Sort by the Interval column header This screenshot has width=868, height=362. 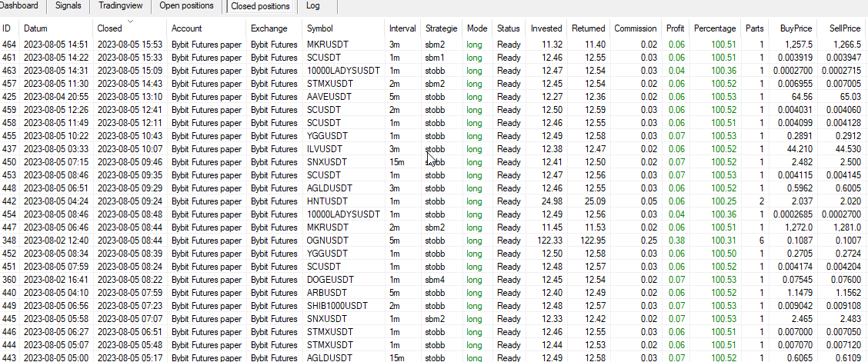(402, 28)
